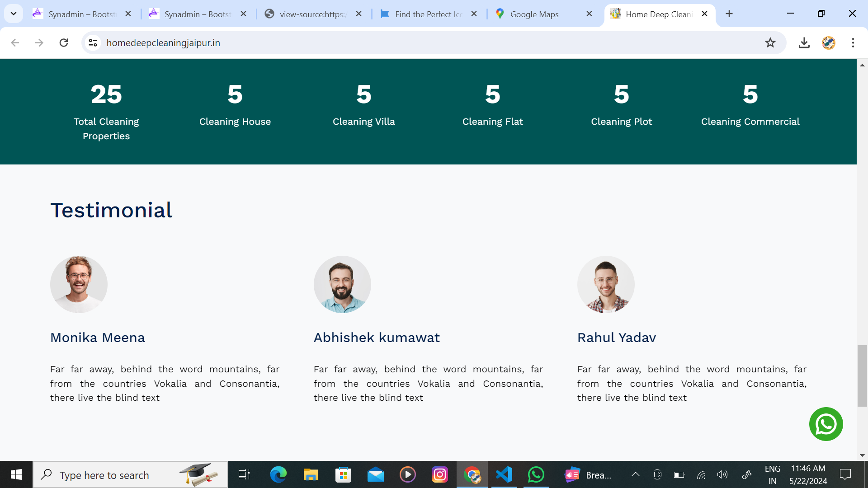Bookmark this page with star icon
The height and width of the screenshot is (488, 868).
770,42
